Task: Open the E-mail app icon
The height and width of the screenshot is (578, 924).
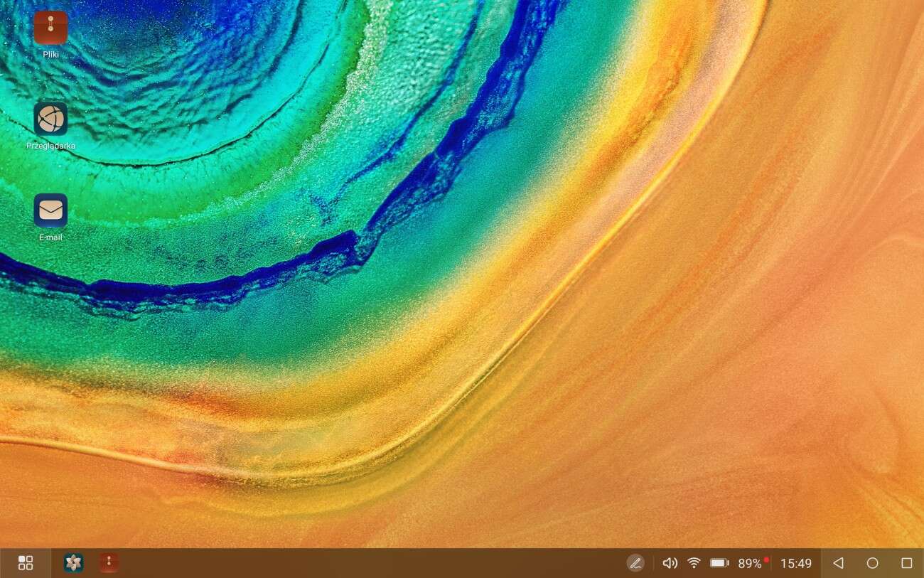Action: (x=50, y=209)
